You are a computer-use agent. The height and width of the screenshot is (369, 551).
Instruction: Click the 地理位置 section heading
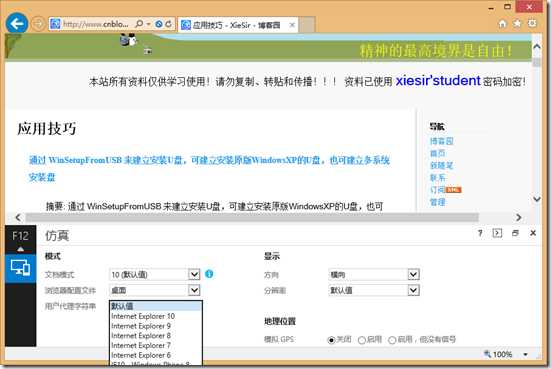point(280,321)
